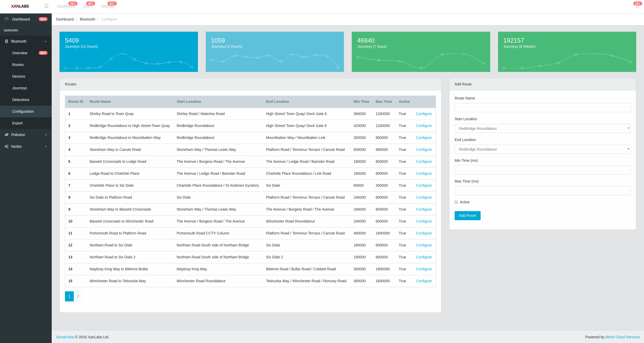Click the Min Time (ms) input field
This screenshot has width=644, height=343.
click(x=542, y=170)
